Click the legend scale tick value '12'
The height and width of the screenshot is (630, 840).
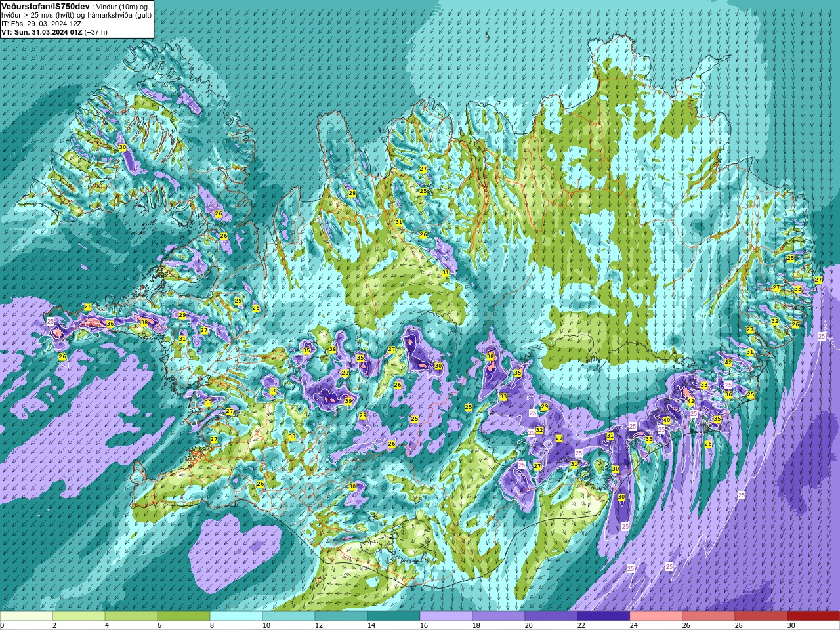319,625
